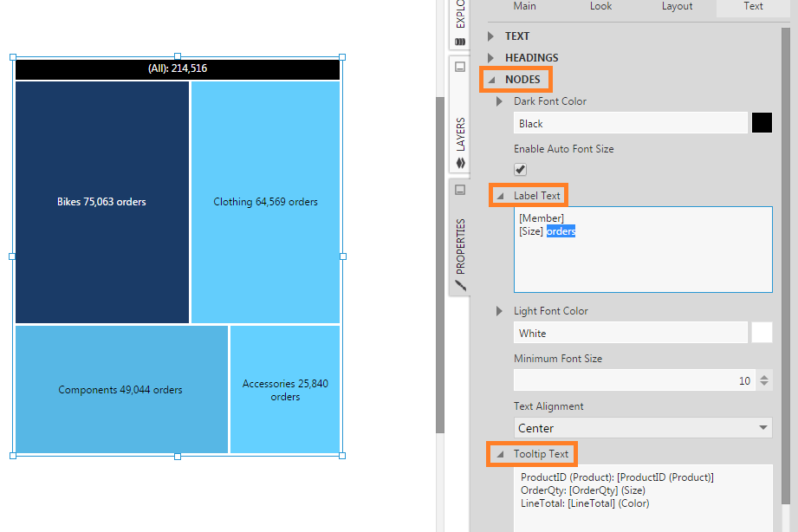The image size is (798, 532).
Task: Open the Text Alignment dropdown
Action: point(642,428)
